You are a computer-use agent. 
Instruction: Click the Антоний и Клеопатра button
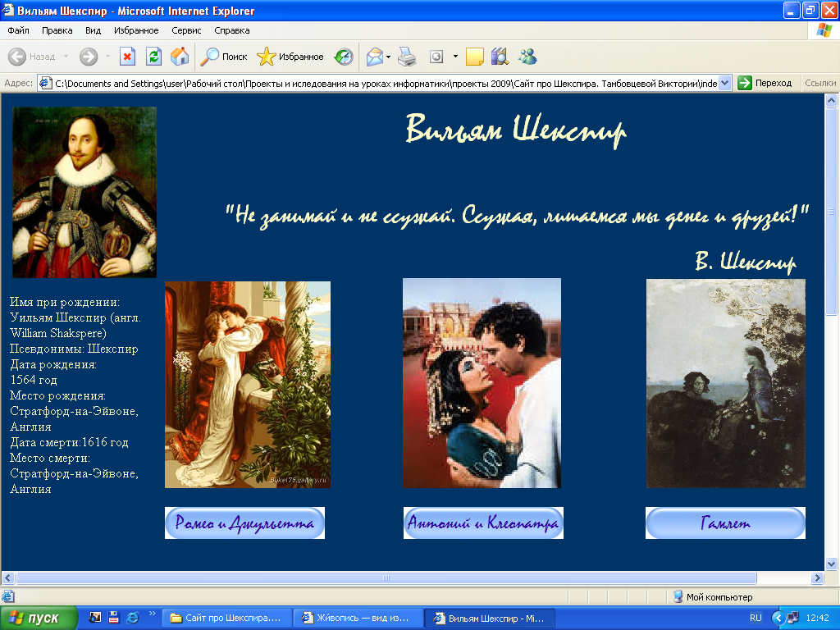[483, 523]
